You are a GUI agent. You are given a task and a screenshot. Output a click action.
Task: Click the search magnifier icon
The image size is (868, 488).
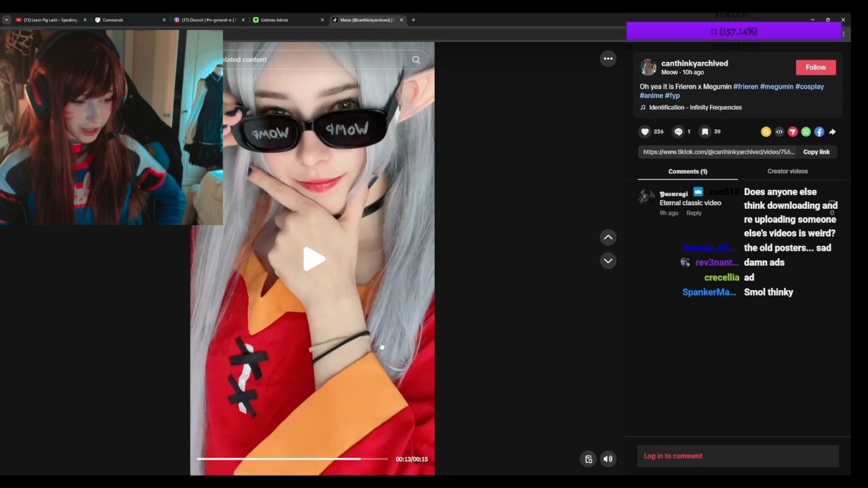point(416,60)
